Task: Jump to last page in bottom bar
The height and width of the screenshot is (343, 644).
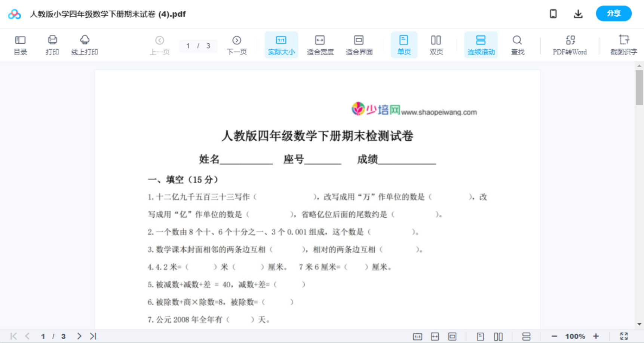Action: 93,336
